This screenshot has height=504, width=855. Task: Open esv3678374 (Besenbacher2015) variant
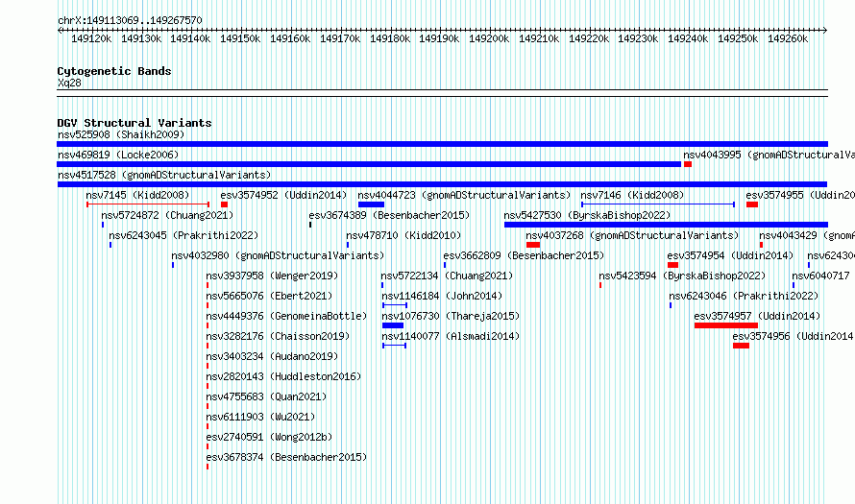(x=286, y=457)
